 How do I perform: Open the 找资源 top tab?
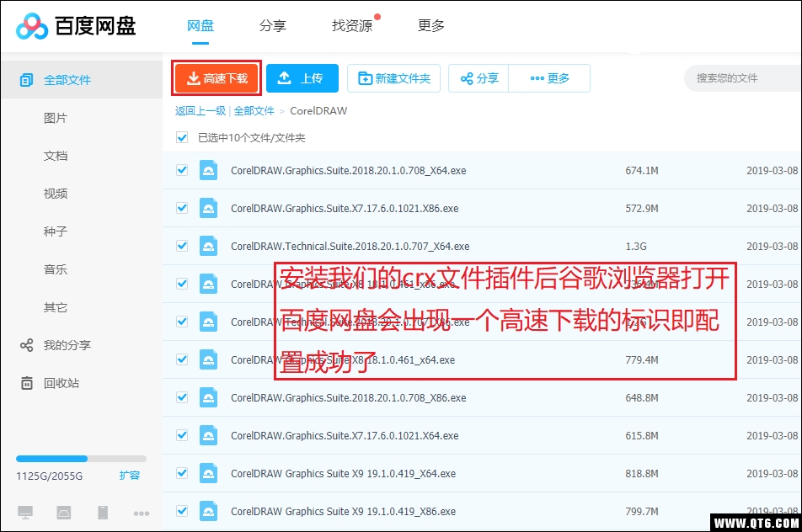tap(352, 25)
